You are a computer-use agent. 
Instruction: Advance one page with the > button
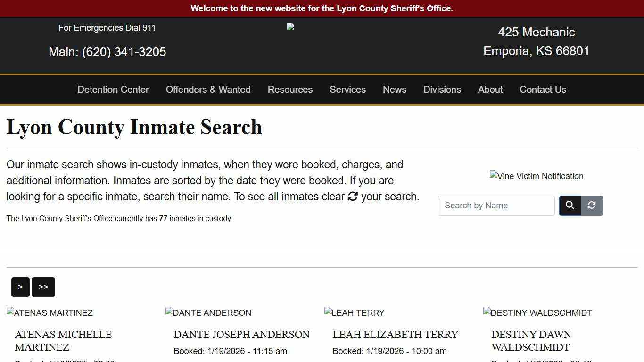click(x=20, y=287)
